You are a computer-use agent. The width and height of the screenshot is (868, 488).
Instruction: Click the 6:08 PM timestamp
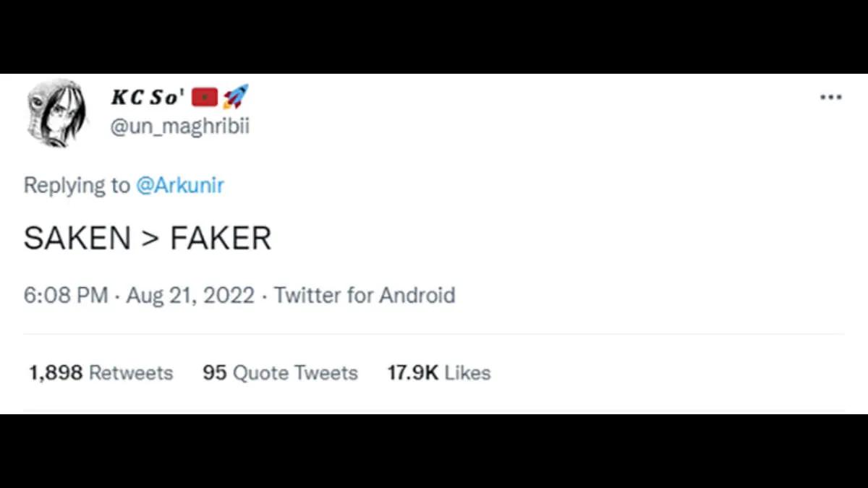pyautogui.click(x=65, y=296)
